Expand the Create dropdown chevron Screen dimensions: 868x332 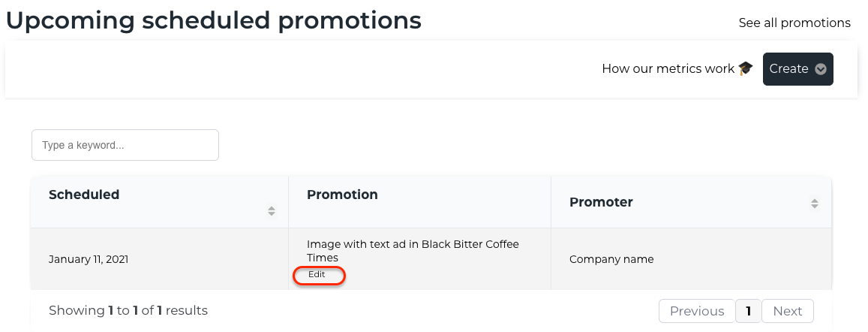point(821,69)
